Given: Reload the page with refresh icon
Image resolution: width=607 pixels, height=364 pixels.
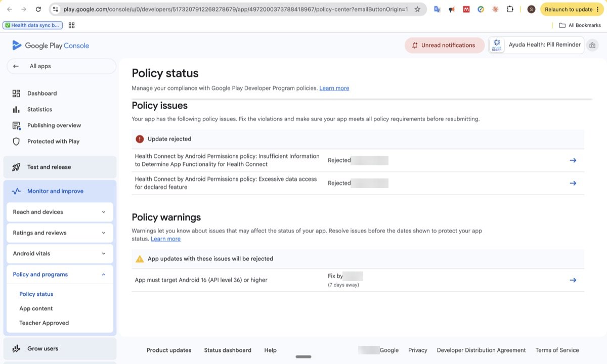Looking at the screenshot, I should point(38,9).
